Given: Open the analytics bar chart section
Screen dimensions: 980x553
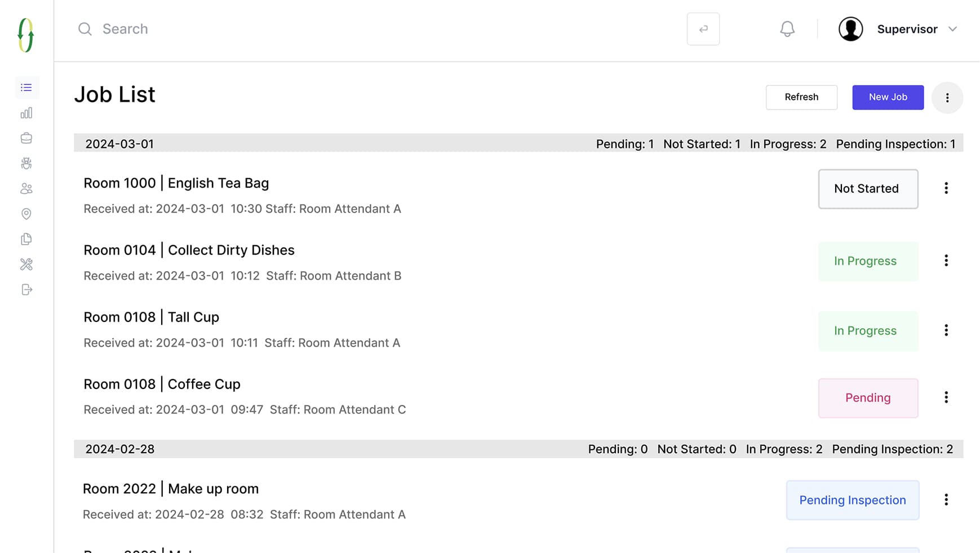Looking at the screenshot, I should coord(26,113).
